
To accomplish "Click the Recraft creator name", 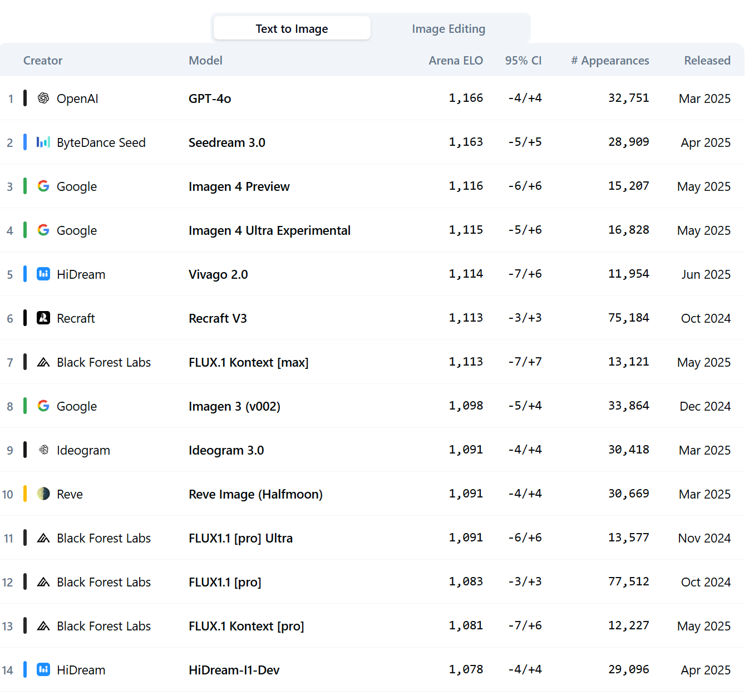I will pos(76,318).
